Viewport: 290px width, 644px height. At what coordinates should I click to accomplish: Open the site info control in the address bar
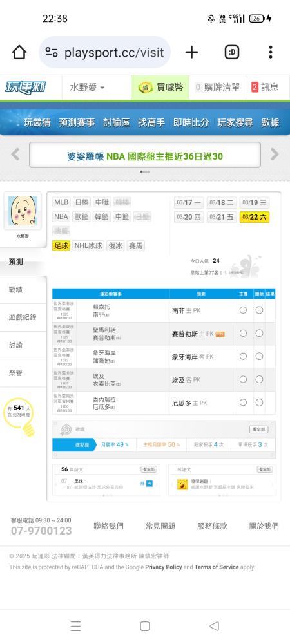click(x=52, y=52)
